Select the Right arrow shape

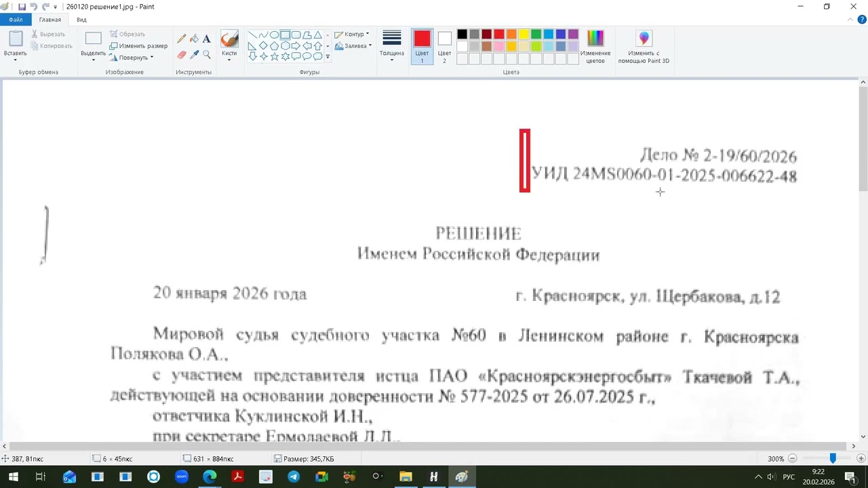(296, 45)
